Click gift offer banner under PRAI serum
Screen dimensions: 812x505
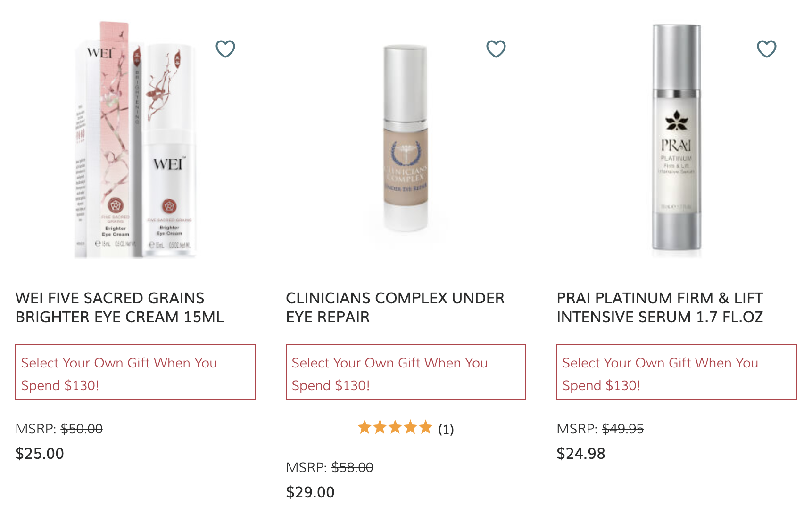[677, 372]
